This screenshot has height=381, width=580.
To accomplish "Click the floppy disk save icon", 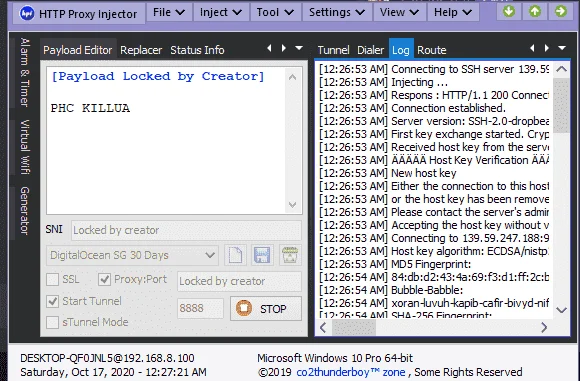I will point(262,255).
